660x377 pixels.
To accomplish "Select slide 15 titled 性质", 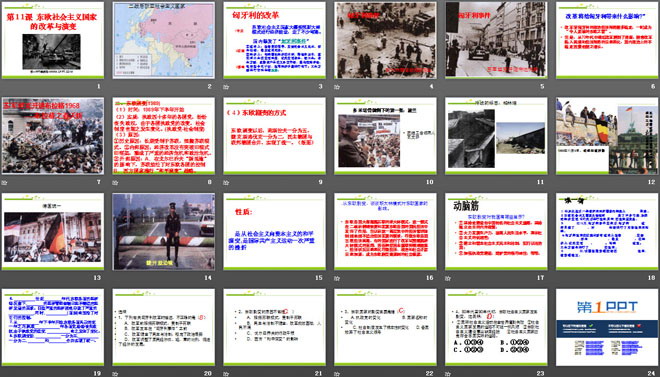I will 274,231.
